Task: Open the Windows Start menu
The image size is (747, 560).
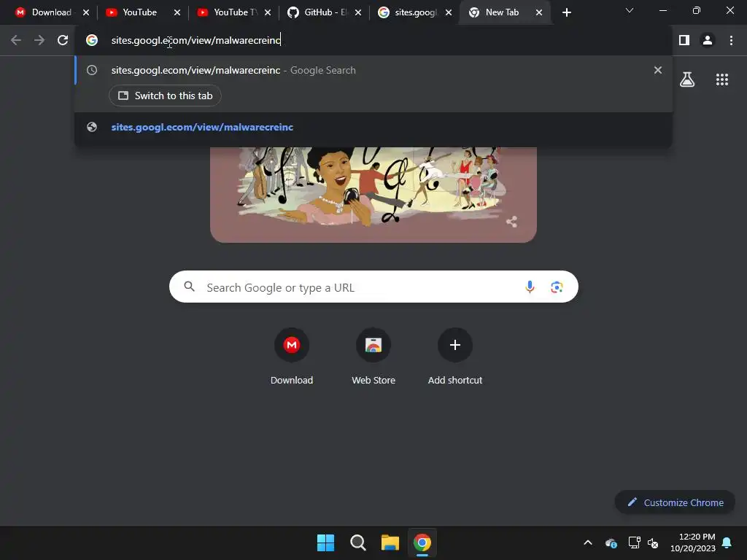Action: 326,542
